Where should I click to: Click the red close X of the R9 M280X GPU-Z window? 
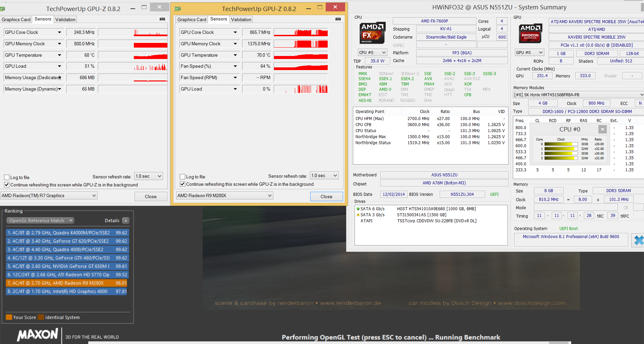(335, 7)
